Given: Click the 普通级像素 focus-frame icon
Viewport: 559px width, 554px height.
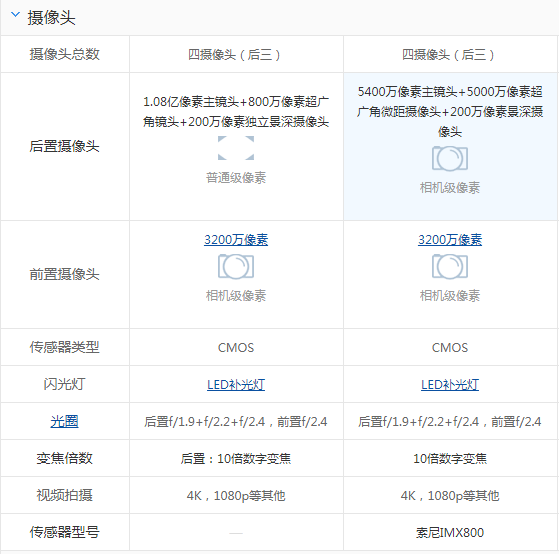Looking at the screenshot, I should point(236,148).
